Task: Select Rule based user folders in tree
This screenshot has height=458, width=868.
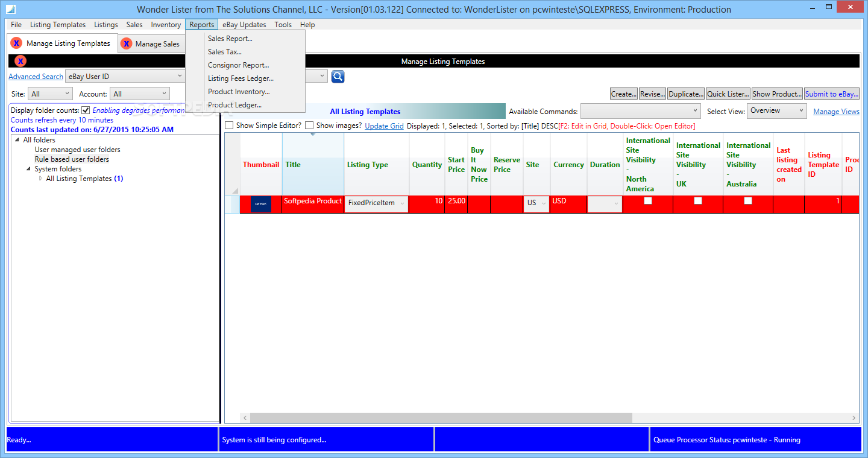Action: (72, 159)
